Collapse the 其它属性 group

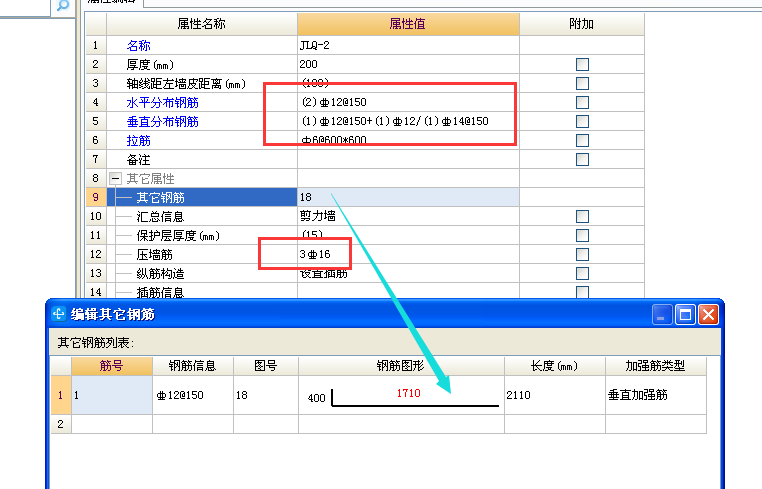pyautogui.click(x=115, y=178)
